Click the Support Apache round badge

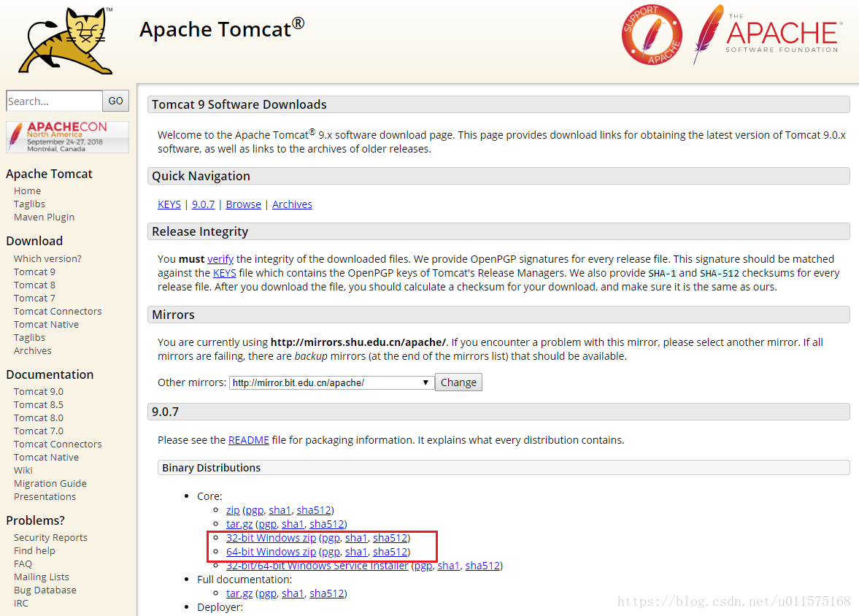point(652,35)
